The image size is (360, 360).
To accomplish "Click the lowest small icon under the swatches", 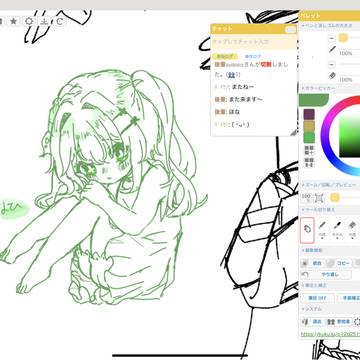I will coord(309,162).
